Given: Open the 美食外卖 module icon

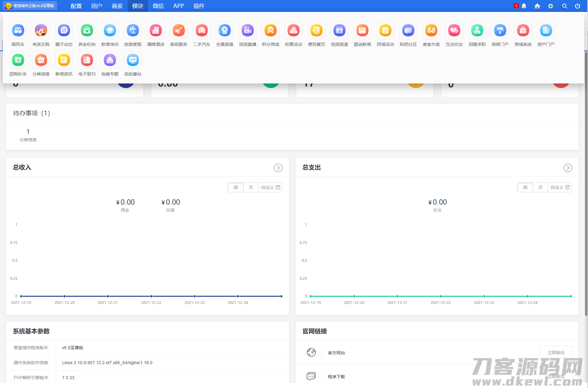Looking at the screenshot, I should coord(431,31).
